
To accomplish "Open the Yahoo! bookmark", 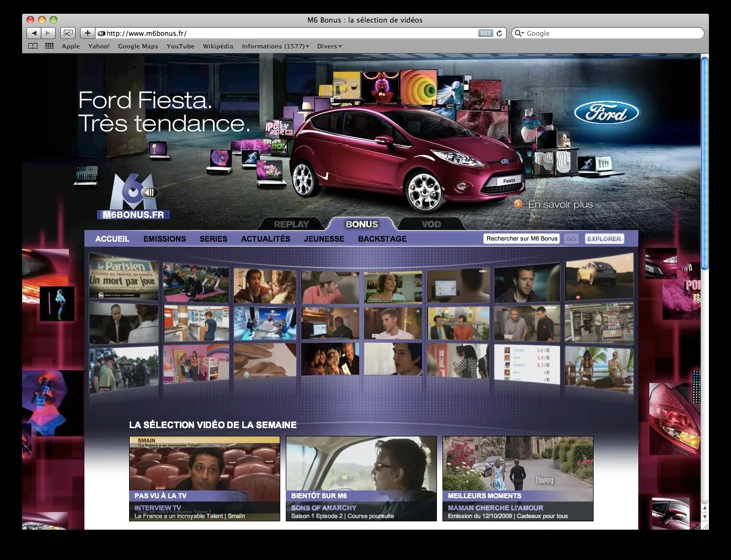I will (99, 46).
